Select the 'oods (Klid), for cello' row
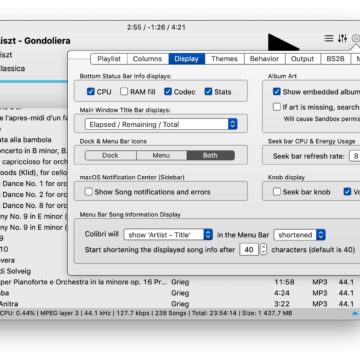Viewport: 360px width, 360px height. (x=34, y=172)
